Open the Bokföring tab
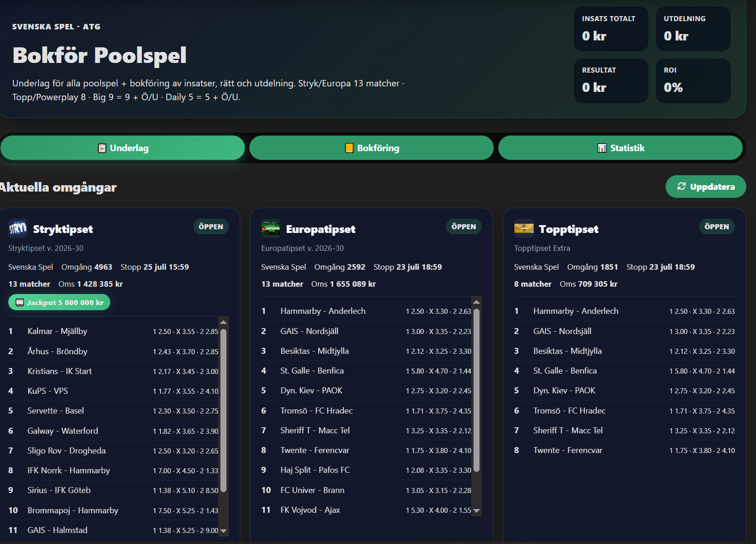The width and height of the screenshot is (756, 544). [x=372, y=148]
